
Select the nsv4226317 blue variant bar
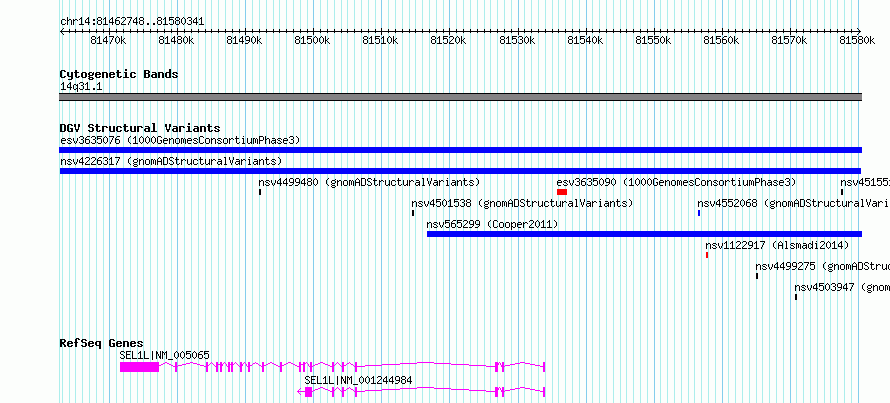click(460, 171)
